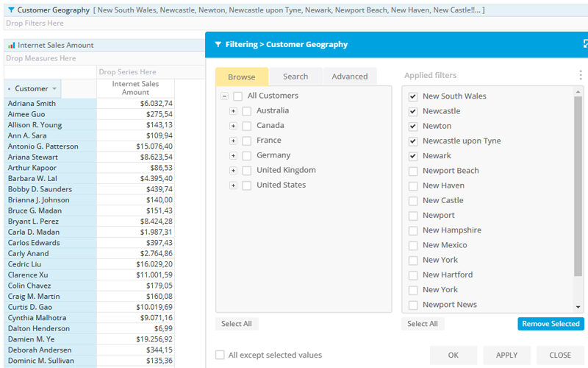Open the Applied filters three-dot menu
This screenshot has width=588, height=368.
580,75
